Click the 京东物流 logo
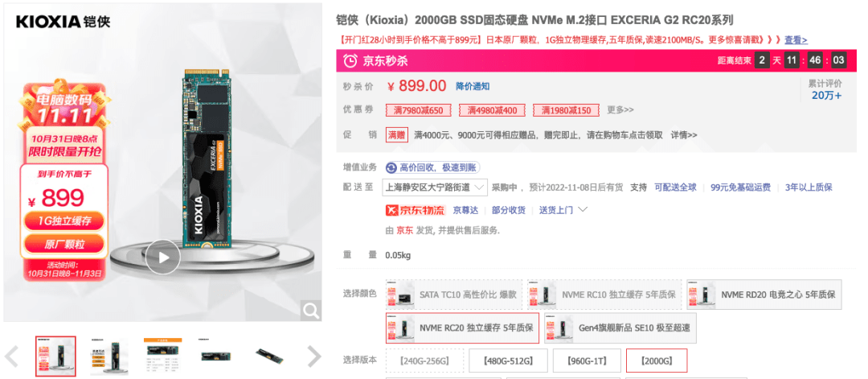Viewport: 868px width, 379px height. (416, 210)
